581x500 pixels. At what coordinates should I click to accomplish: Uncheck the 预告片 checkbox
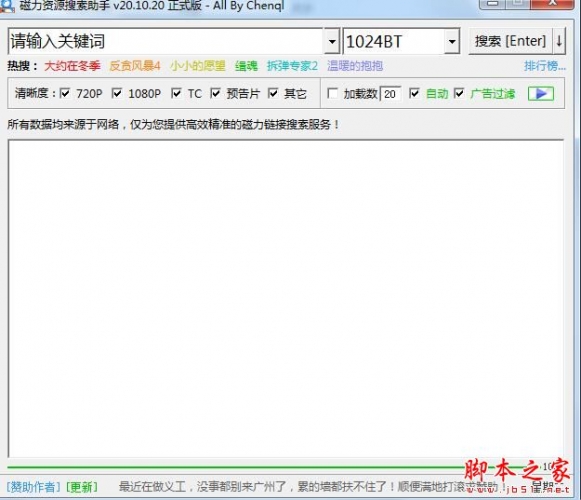tap(215, 93)
